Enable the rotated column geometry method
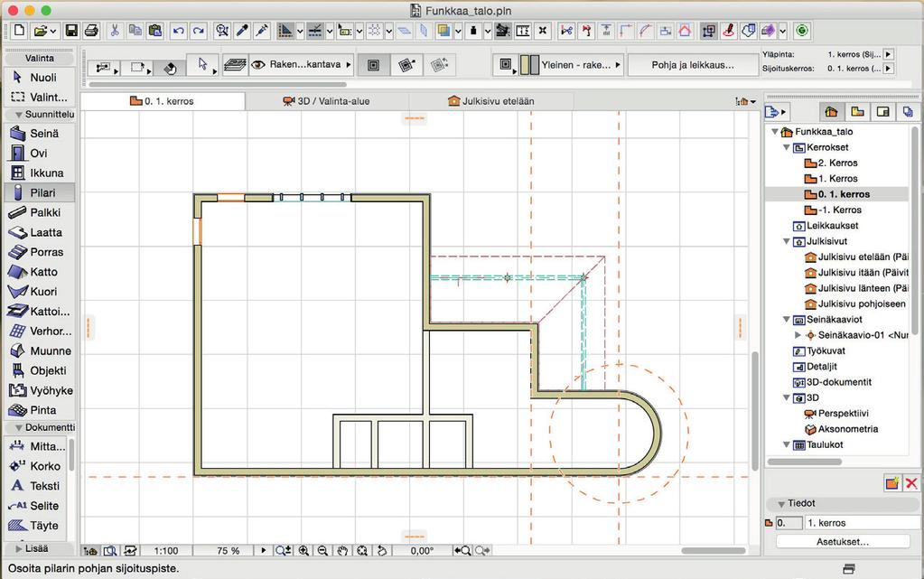This screenshot has width=924, height=579. tap(406, 65)
